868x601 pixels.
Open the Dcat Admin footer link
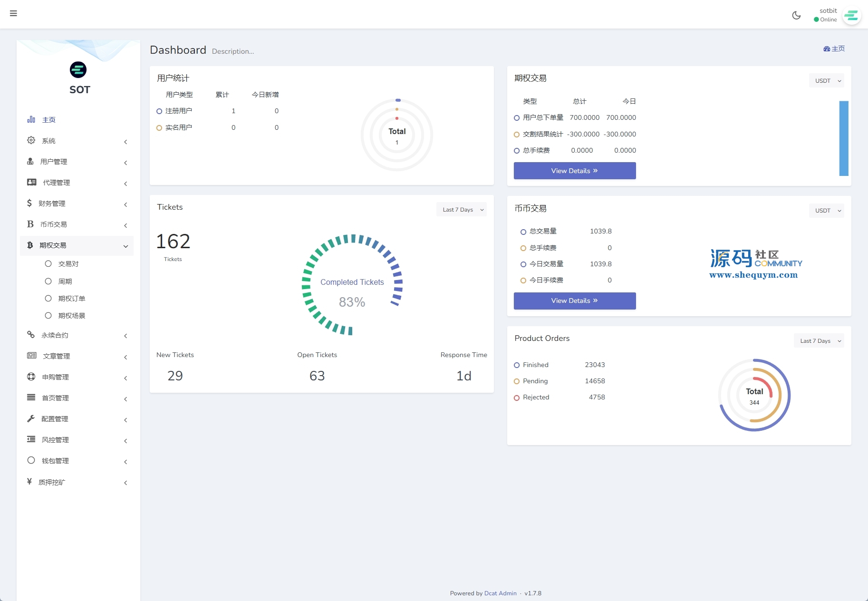point(500,593)
